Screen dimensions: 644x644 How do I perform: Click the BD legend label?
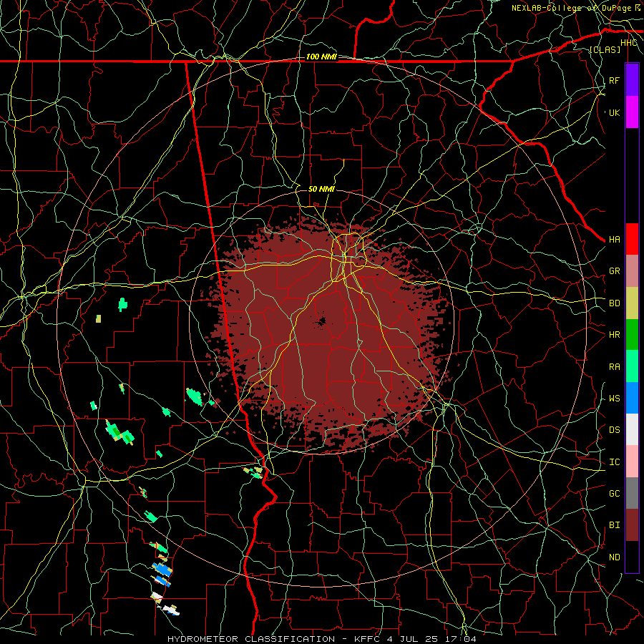tap(614, 303)
